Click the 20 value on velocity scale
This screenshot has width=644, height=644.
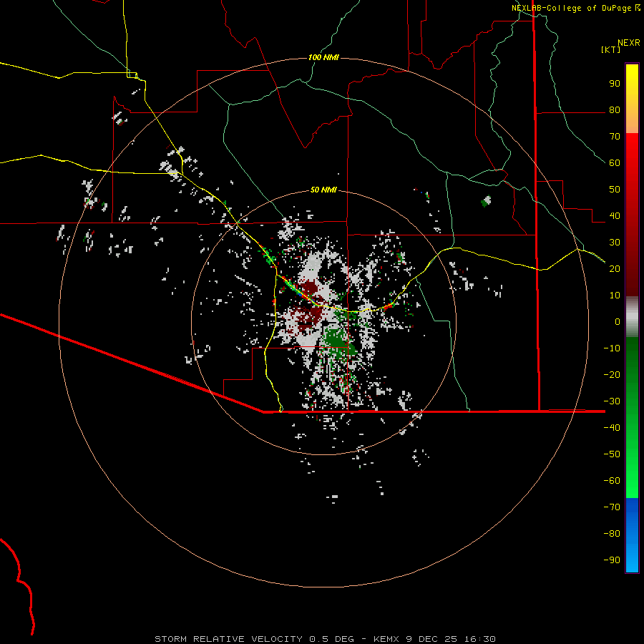[x=615, y=269]
